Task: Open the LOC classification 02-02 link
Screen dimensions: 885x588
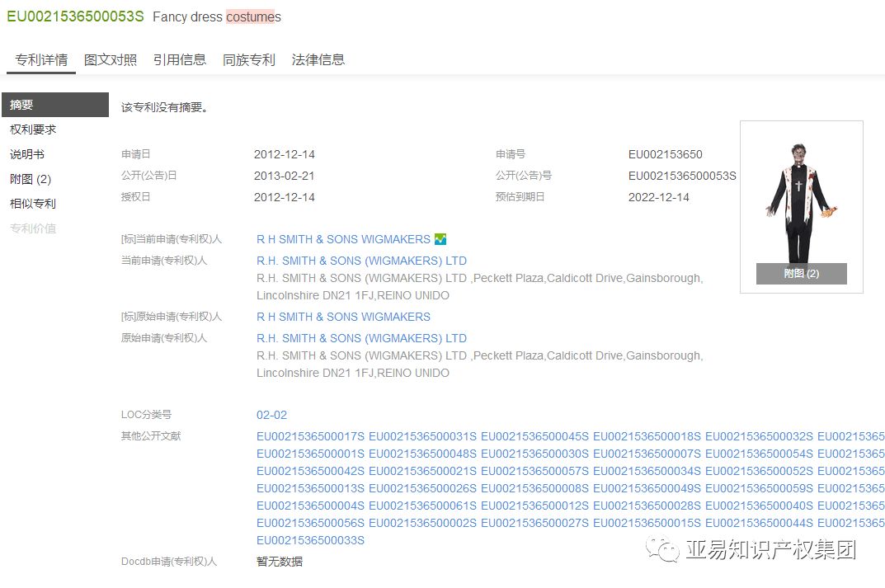Action: pos(271,415)
